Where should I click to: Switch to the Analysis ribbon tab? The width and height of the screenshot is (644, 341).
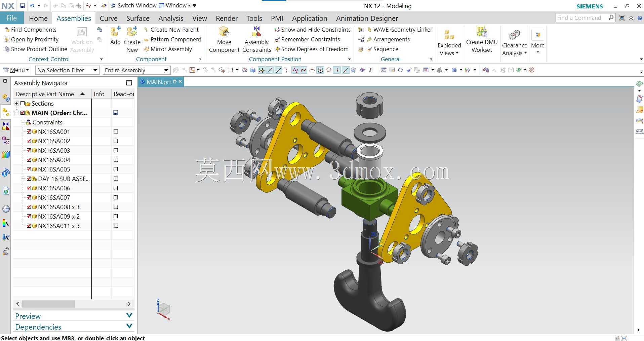coord(171,18)
